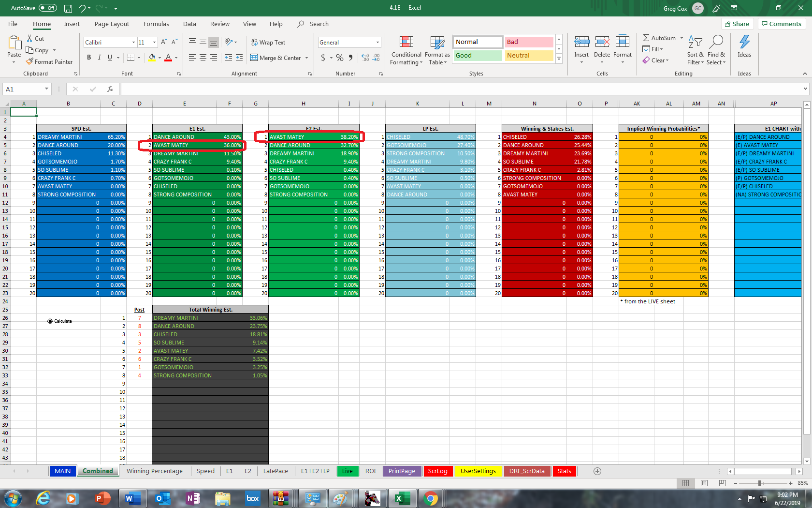This screenshot has height=508, width=812.
Task: Switch to the Winning Percentage sheet tab
Action: [x=155, y=471]
